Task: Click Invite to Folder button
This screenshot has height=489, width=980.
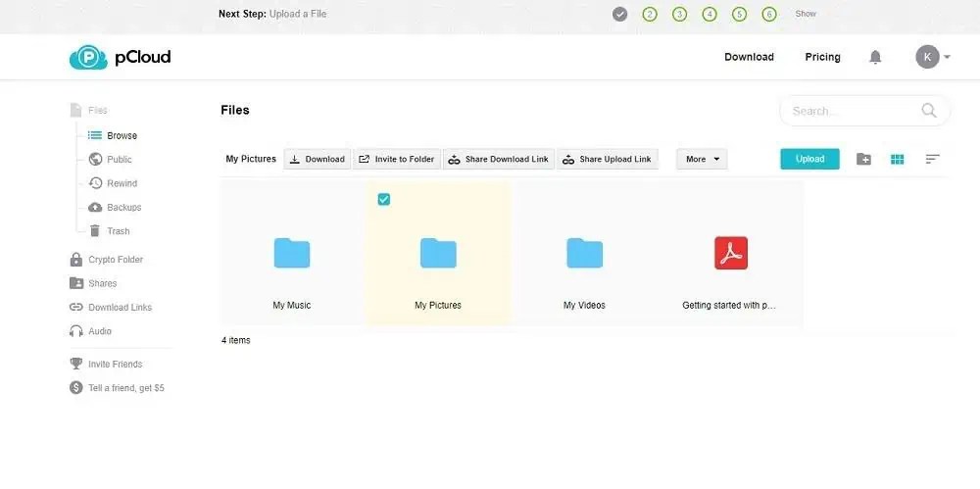Action: (397, 159)
